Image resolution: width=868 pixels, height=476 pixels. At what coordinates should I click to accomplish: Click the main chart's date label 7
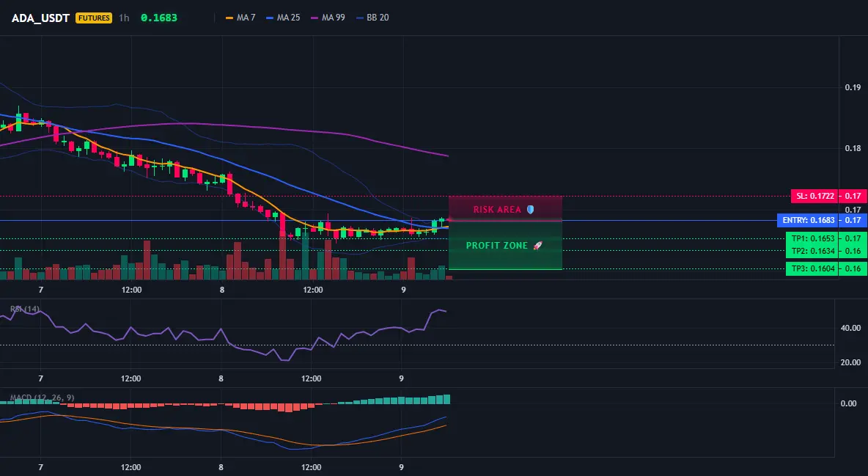41,290
